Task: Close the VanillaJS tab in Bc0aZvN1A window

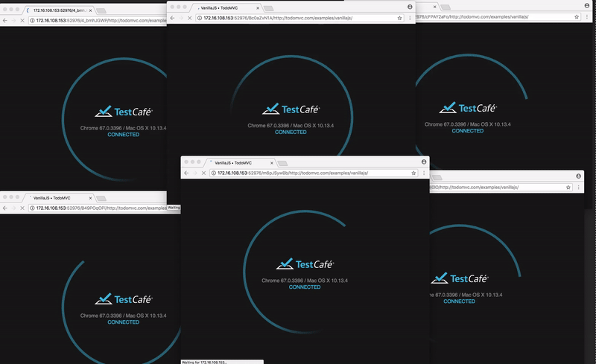Action: pos(258,7)
